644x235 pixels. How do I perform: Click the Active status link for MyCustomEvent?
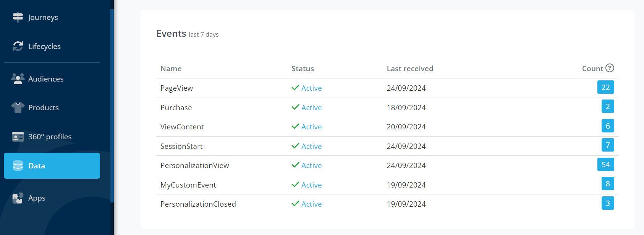[311, 185]
